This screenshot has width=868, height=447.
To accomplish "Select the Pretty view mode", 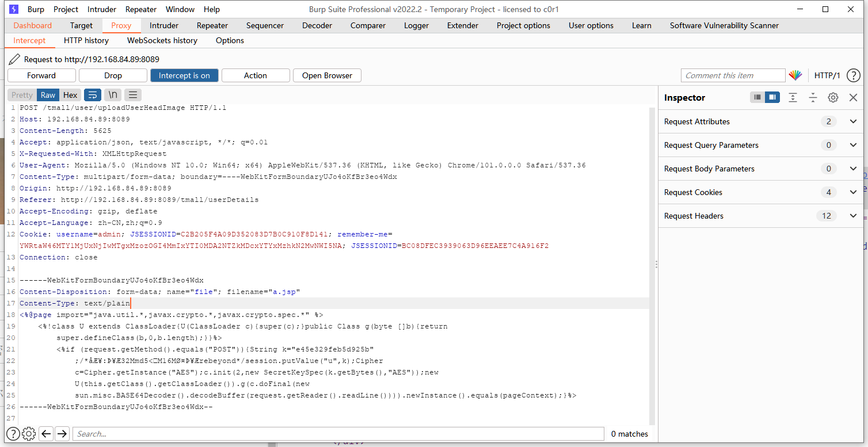I will (22, 95).
